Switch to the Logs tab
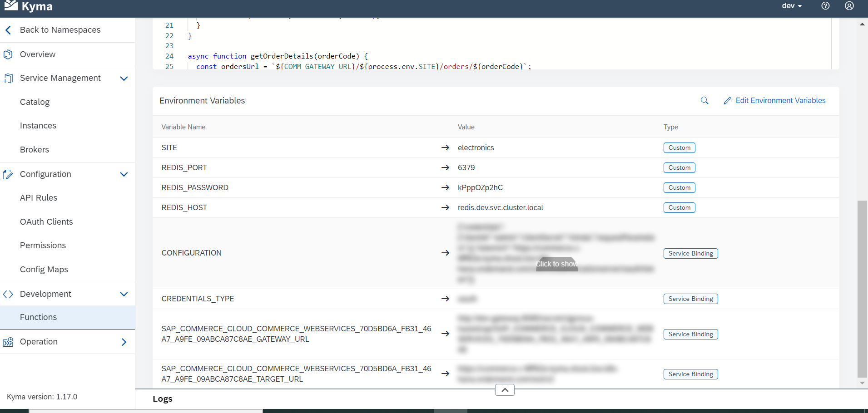The image size is (868, 413). (x=162, y=398)
